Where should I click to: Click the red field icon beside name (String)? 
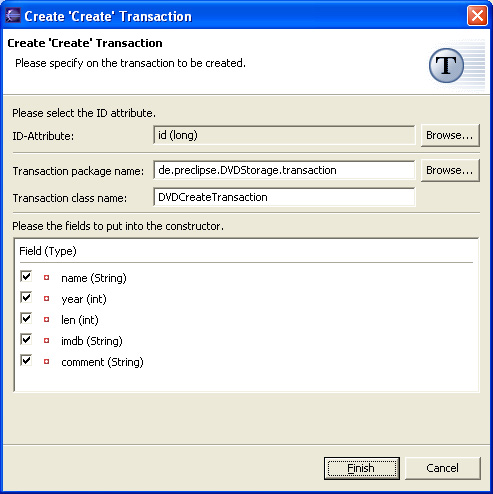(46, 277)
